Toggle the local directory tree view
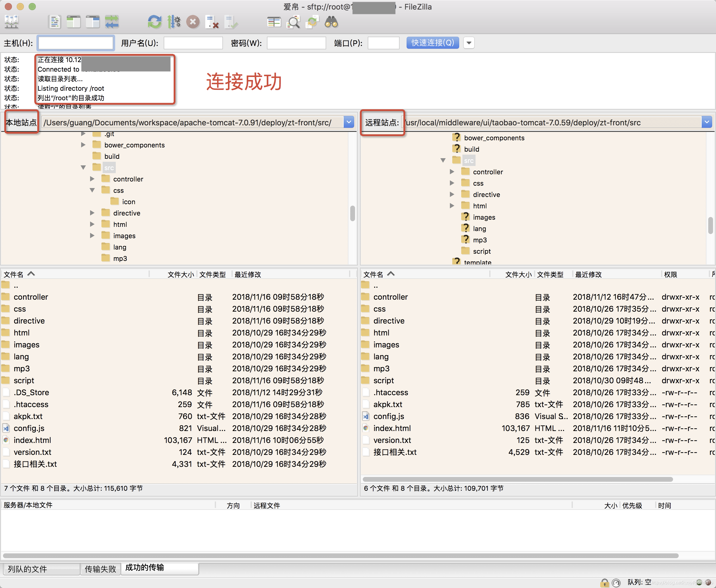This screenshot has width=716, height=588. point(73,22)
